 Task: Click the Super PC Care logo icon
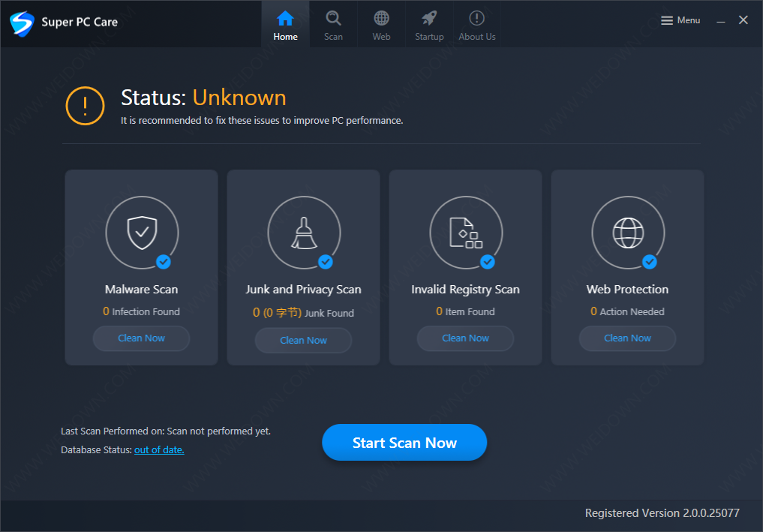22,23
